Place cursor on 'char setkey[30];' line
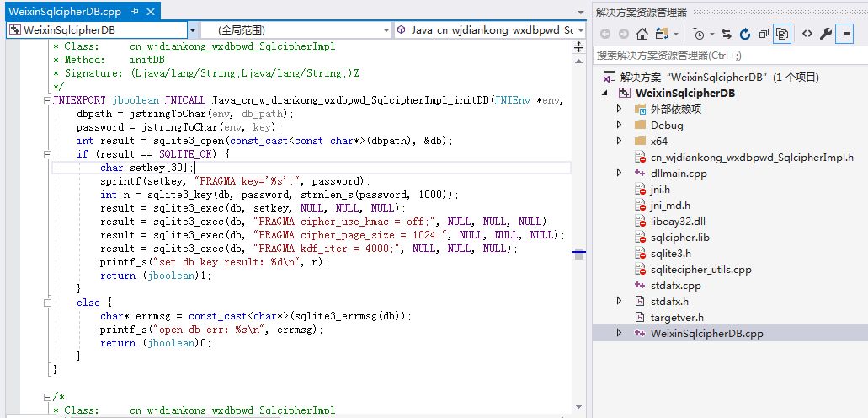This screenshot has width=868, height=418. click(x=146, y=168)
